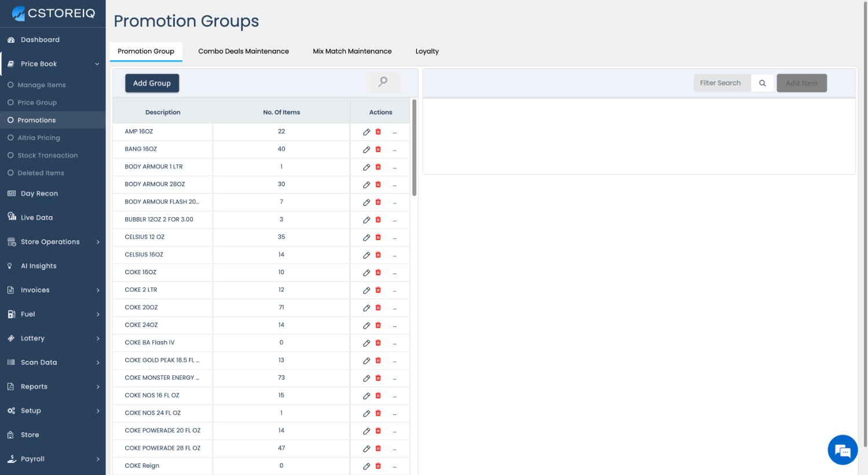Click the group search magnifier icon
Screen dimensions: 868x475
pyautogui.click(x=383, y=82)
